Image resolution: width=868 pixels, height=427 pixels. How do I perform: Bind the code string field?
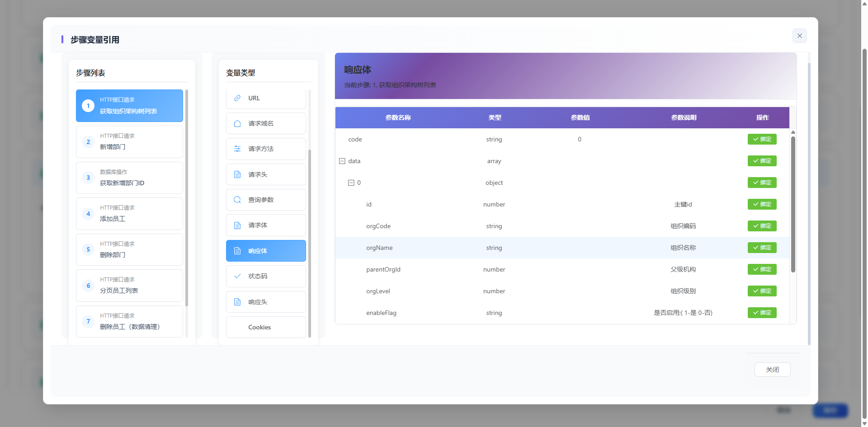762,139
